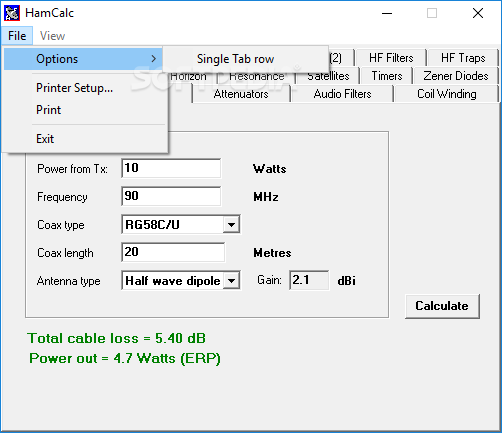Click the MHz unit label
The height and width of the screenshot is (433, 502).
[266, 197]
